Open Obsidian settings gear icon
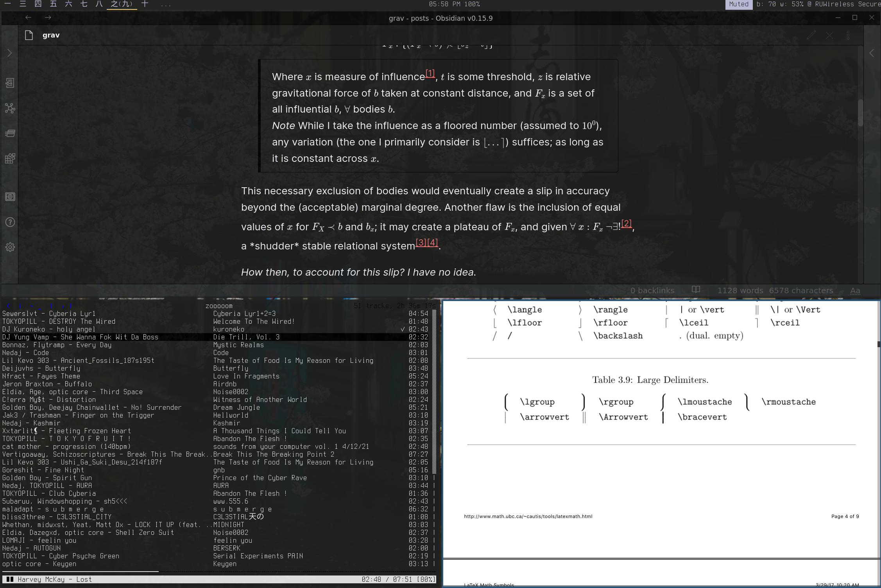The image size is (881, 588). 10,247
